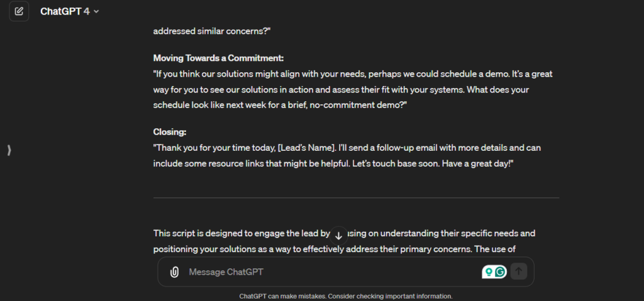This screenshot has height=301, width=644.
Task: Click the chevron beside ChatGPT 4
Action: (96, 12)
